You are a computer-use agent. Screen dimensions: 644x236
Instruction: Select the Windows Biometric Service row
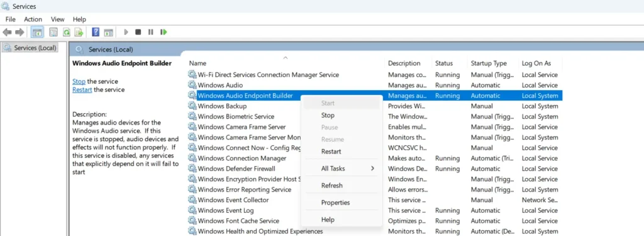tap(375, 116)
